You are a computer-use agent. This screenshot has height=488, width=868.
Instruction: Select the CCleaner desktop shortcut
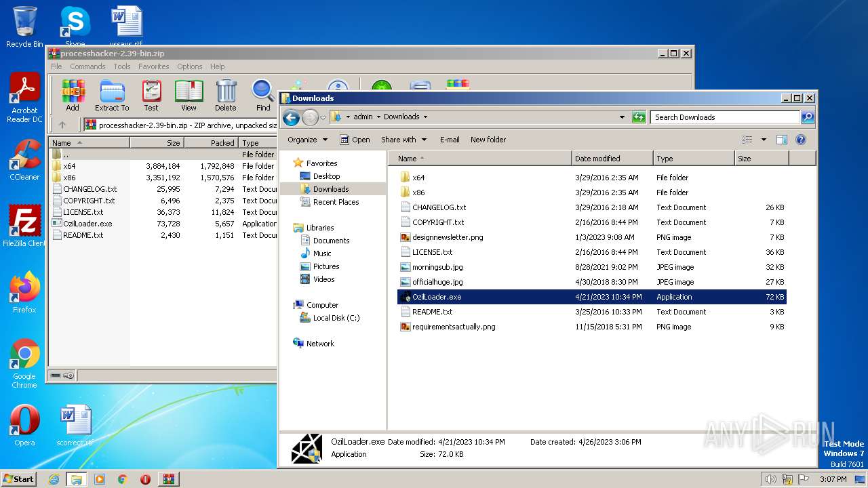click(24, 160)
